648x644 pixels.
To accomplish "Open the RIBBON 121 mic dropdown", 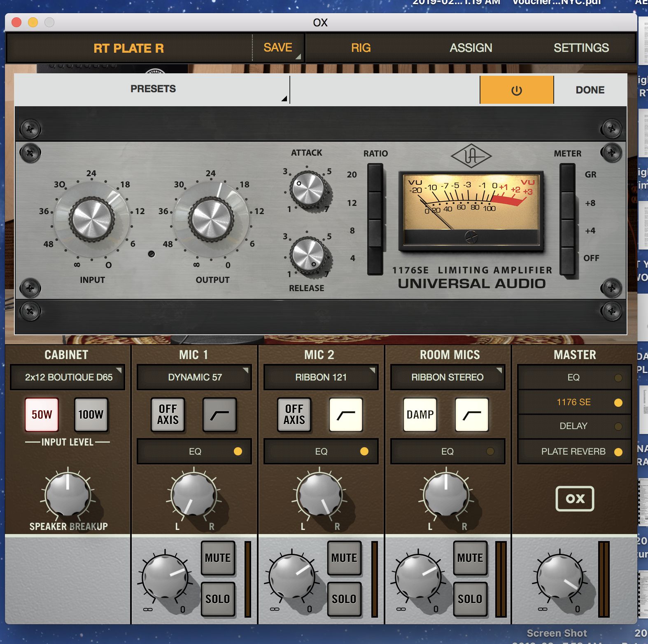I will (x=321, y=377).
